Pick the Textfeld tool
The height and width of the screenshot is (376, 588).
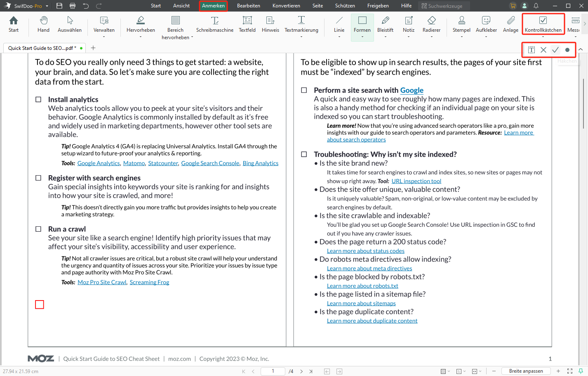(x=247, y=24)
